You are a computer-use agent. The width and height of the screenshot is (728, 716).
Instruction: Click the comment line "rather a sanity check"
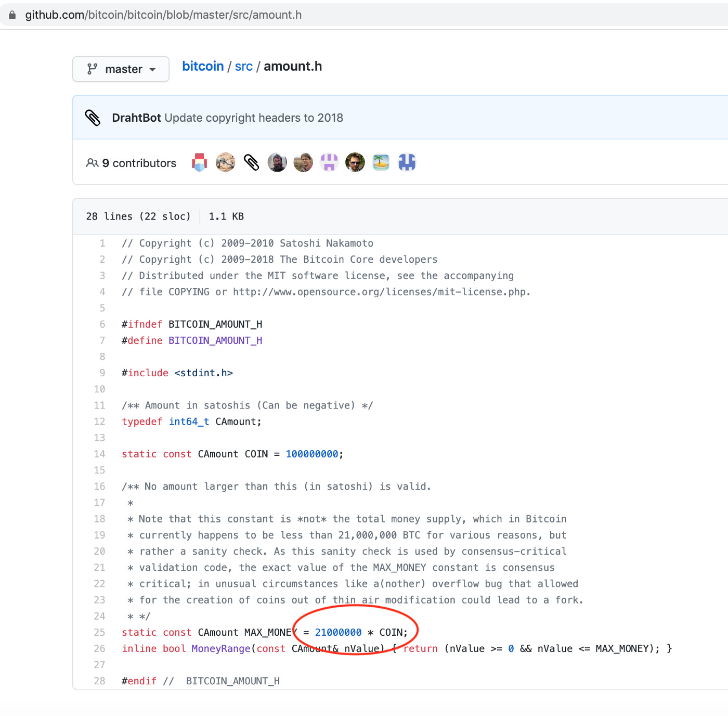tap(347, 552)
